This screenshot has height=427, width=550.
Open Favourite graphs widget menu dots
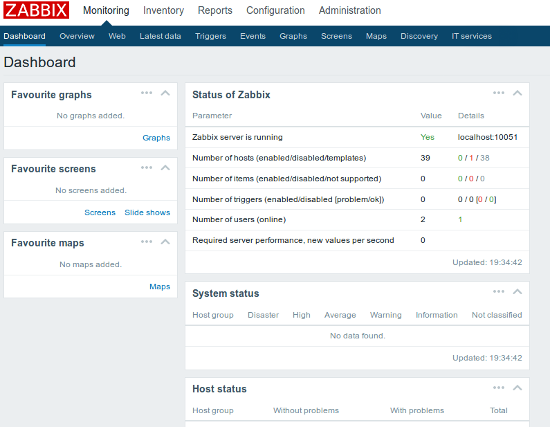(x=147, y=93)
